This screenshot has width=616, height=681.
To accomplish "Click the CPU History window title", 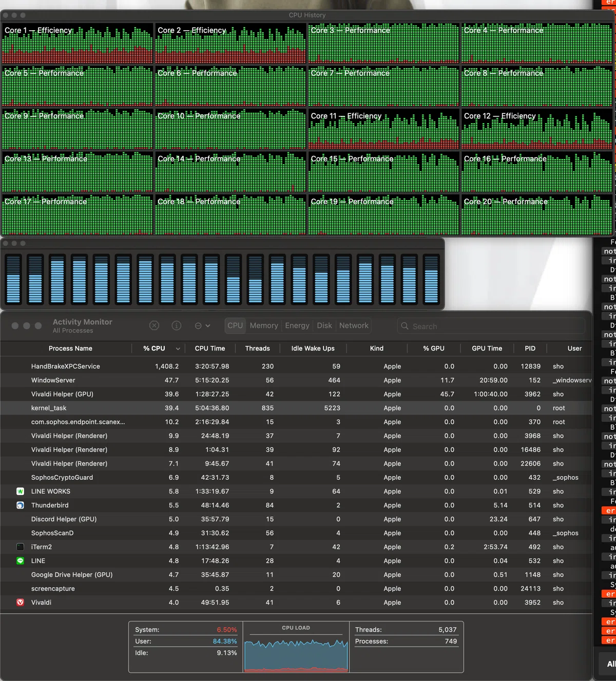I will pyautogui.click(x=307, y=15).
